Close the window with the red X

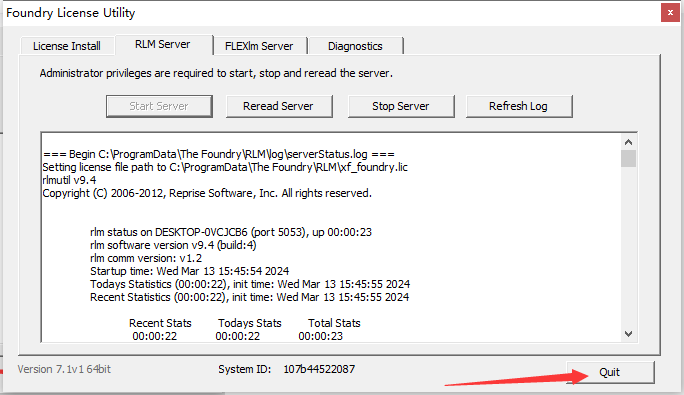pos(670,13)
